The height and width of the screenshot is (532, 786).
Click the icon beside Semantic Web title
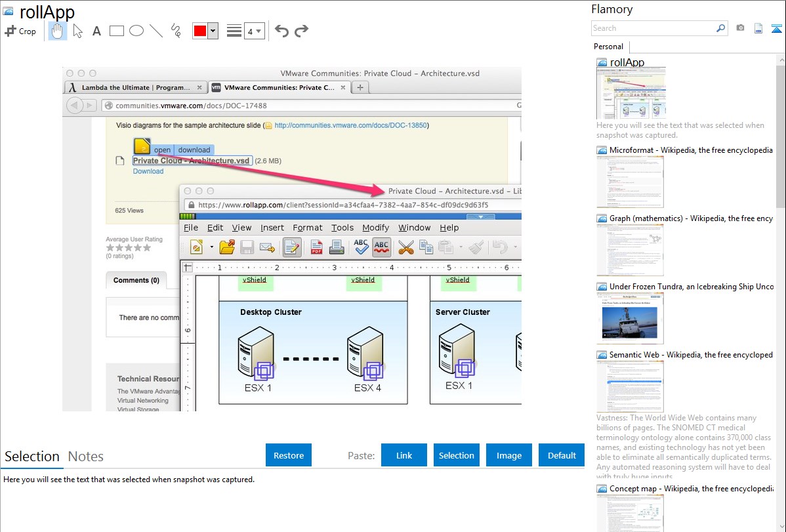pos(602,354)
